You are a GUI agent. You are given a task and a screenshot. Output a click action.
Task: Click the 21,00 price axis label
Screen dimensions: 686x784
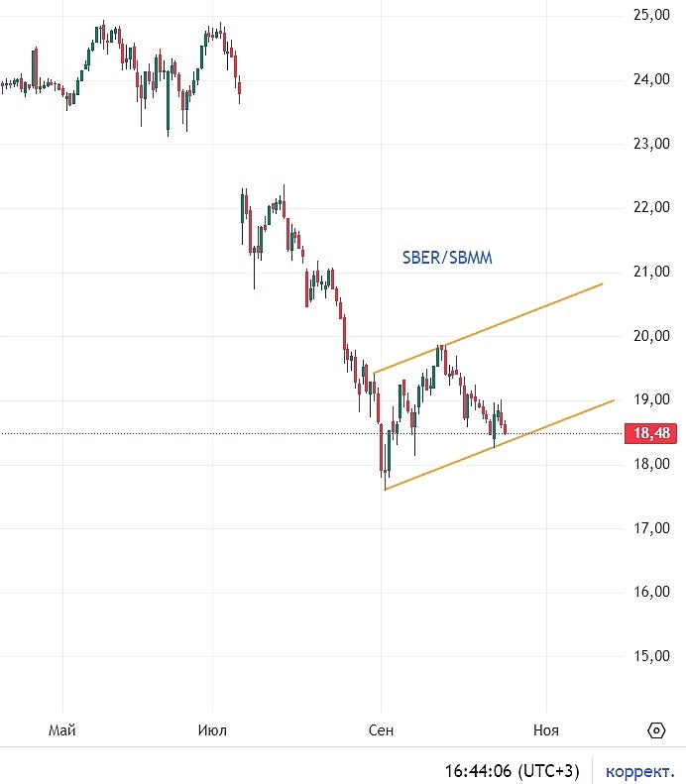point(651,272)
